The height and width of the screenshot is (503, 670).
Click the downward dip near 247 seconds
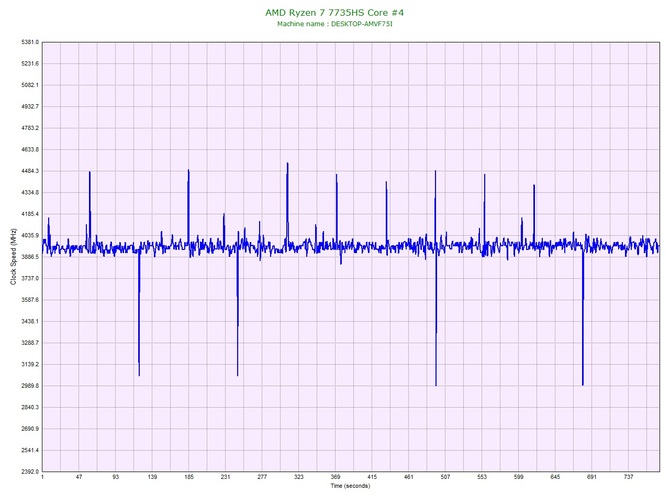point(238,312)
